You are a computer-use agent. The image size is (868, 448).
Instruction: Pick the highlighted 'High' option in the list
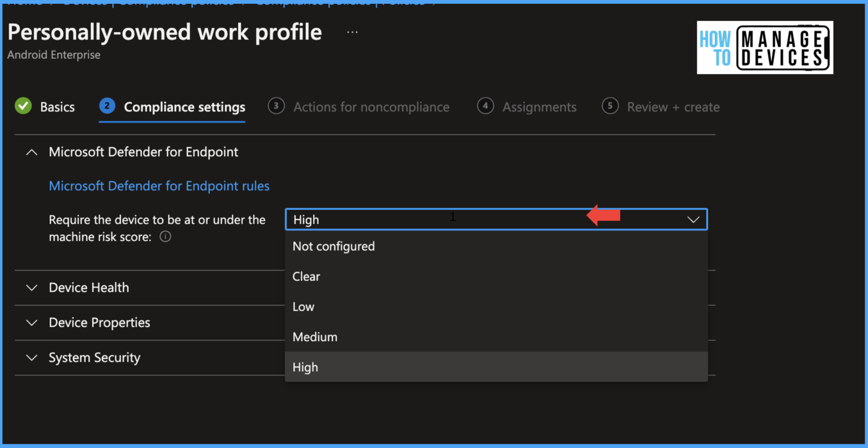click(496, 367)
